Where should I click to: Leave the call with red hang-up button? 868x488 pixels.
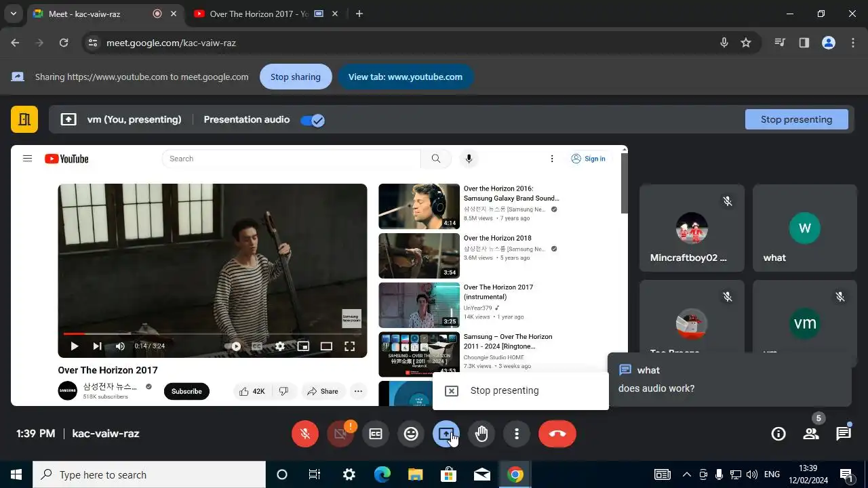click(x=557, y=434)
